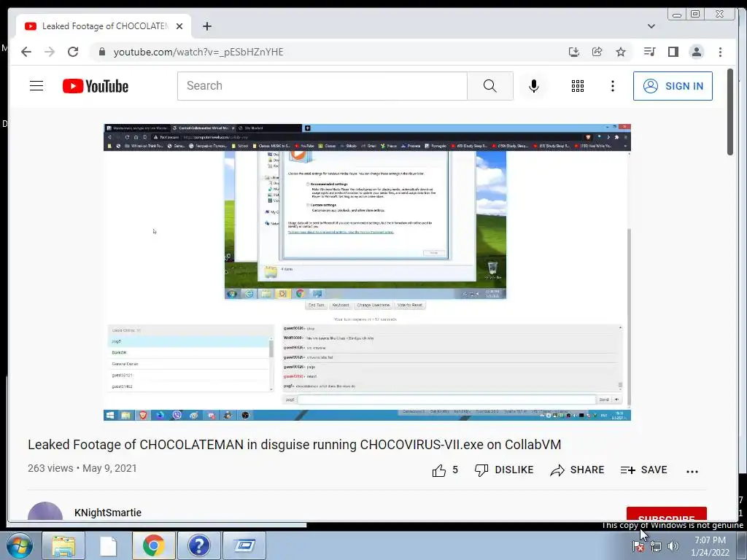Open Chrome side panel
The image size is (747, 560).
pyautogui.click(x=673, y=52)
